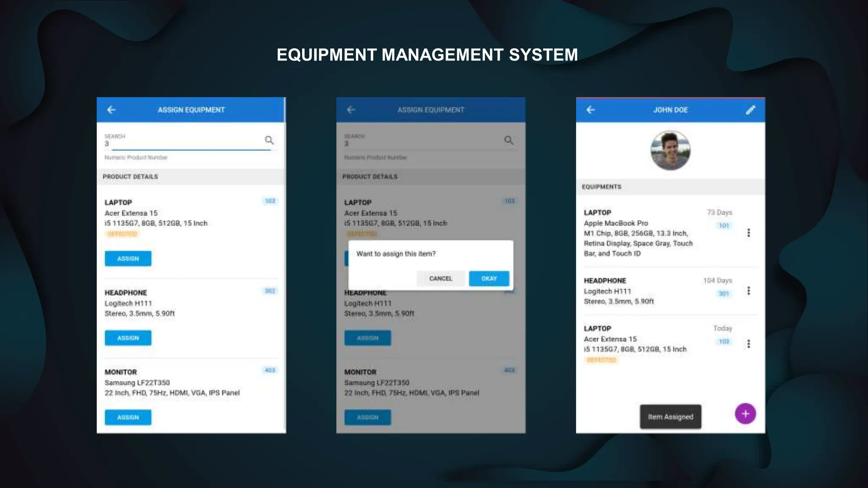The height and width of the screenshot is (488, 868).
Task: Click back arrow on first Assign Equipment screen
Action: coord(111,110)
